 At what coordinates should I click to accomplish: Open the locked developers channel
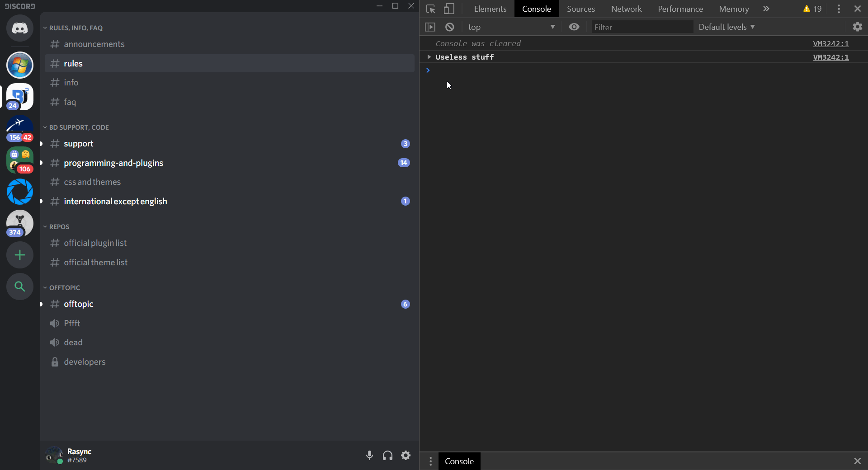[x=230, y=362]
